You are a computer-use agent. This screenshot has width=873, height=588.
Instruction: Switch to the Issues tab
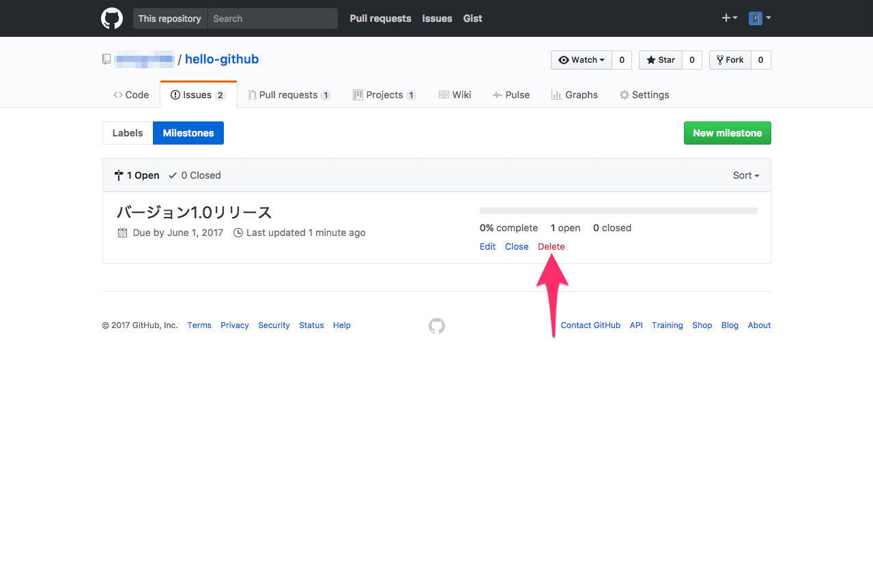(x=196, y=94)
